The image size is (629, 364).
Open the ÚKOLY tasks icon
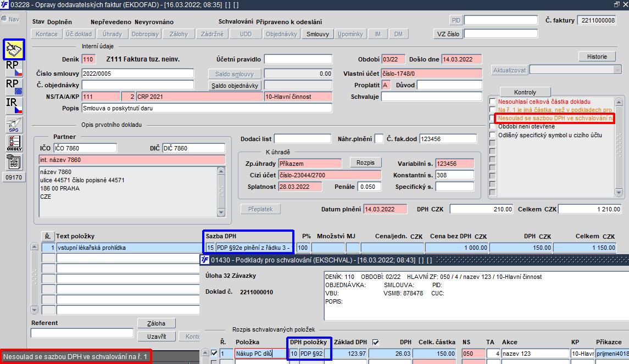[x=14, y=143]
